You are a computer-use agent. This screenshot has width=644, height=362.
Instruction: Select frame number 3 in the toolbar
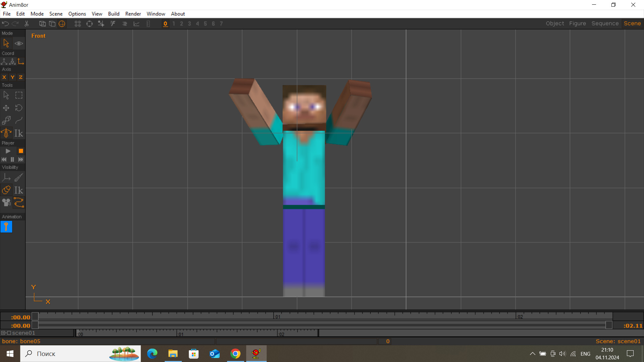tap(189, 23)
